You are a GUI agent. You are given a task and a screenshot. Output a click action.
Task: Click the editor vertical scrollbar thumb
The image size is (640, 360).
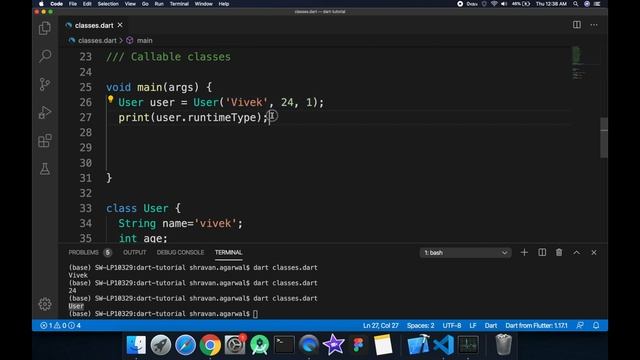(x=604, y=137)
